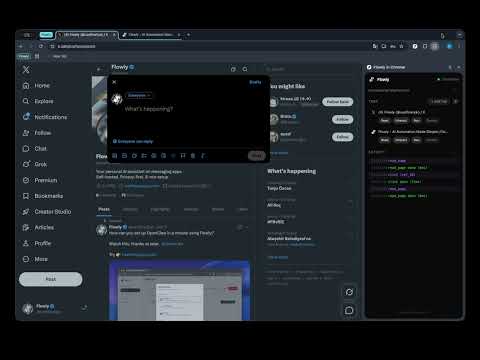The image size is (480, 360).
Task: Click Follow on the second suggested account
Action: pyautogui.click(x=342, y=119)
